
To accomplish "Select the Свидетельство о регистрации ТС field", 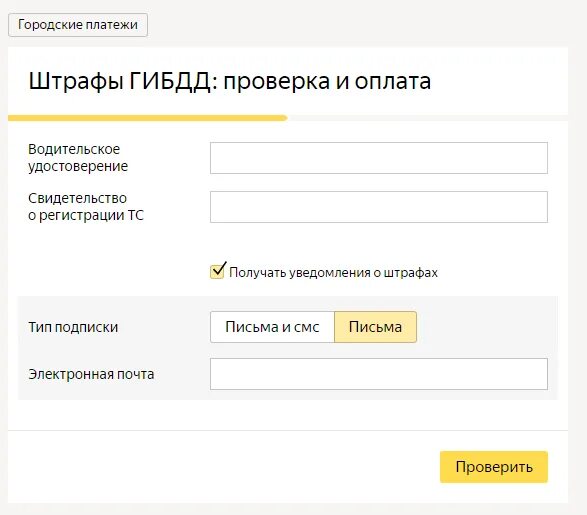I will point(378,207).
